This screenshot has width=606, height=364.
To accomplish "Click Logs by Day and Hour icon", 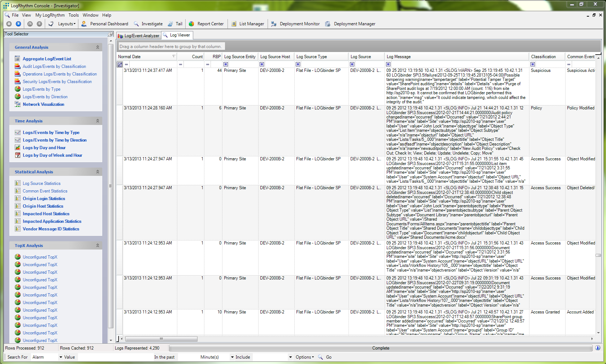I will tap(17, 147).
